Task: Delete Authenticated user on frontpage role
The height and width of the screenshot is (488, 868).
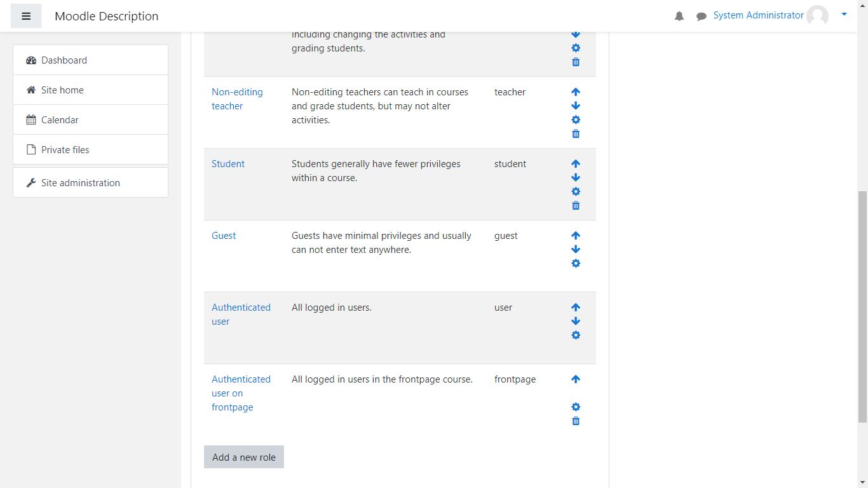Action: (x=576, y=421)
